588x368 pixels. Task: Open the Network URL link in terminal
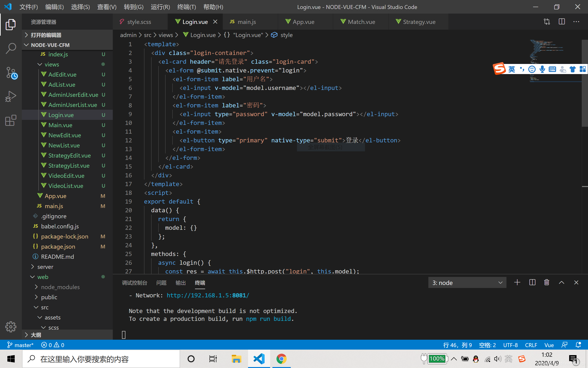pos(208,295)
